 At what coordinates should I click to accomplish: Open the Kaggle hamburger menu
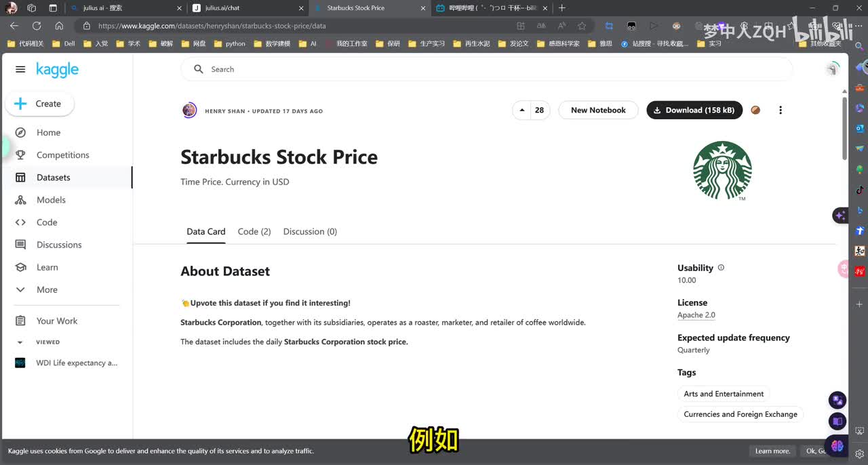[x=20, y=69]
